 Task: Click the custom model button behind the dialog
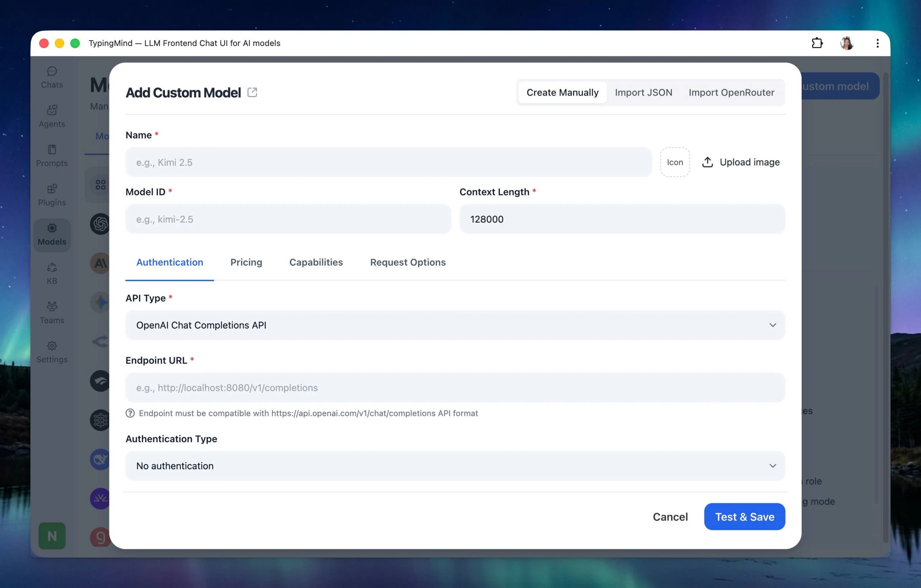pos(840,86)
